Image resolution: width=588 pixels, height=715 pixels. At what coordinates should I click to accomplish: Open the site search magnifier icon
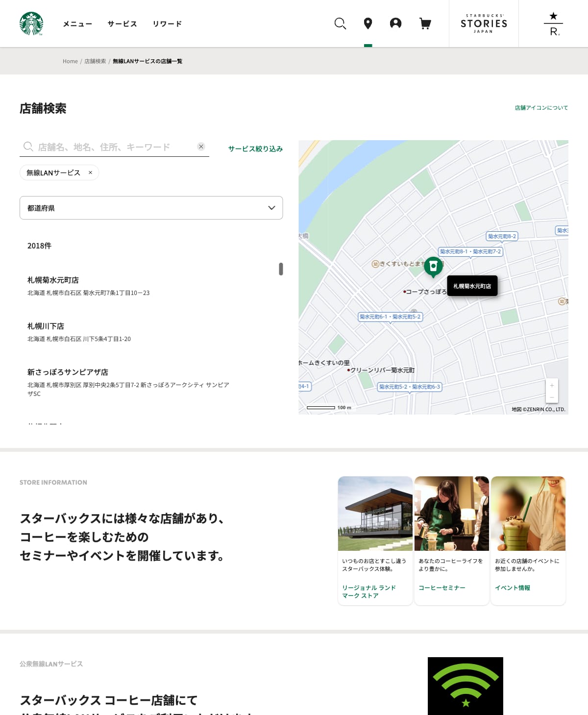(x=340, y=24)
